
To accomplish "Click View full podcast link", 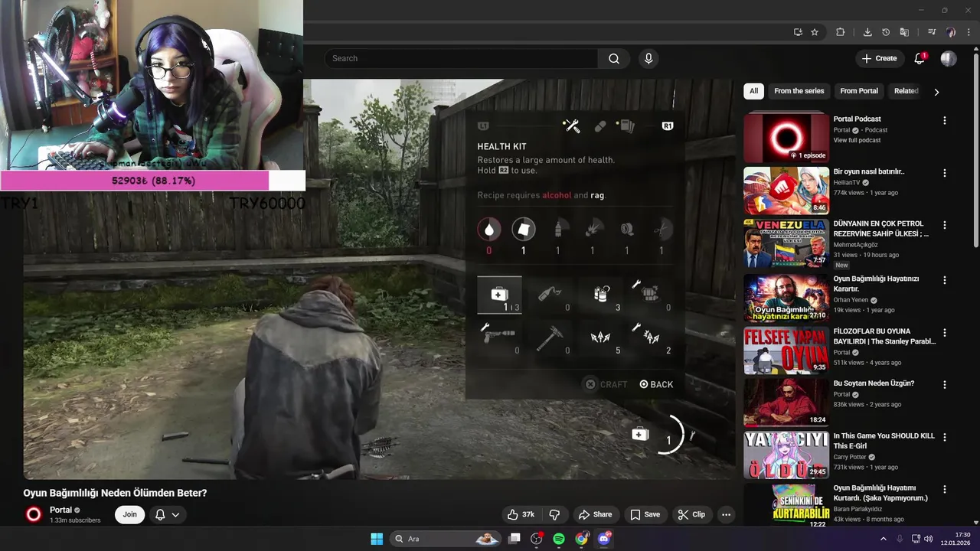I will (x=857, y=140).
